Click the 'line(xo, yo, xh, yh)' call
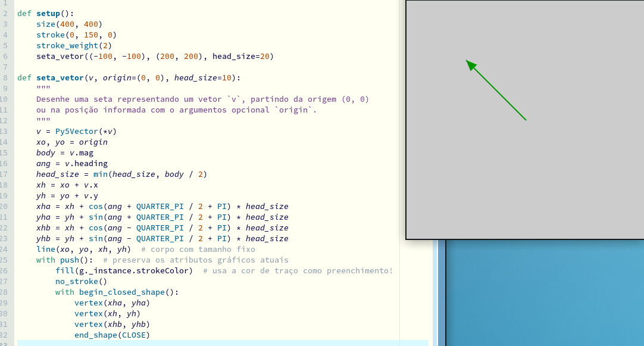The height and width of the screenshot is (346, 644). (x=83, y=249)
